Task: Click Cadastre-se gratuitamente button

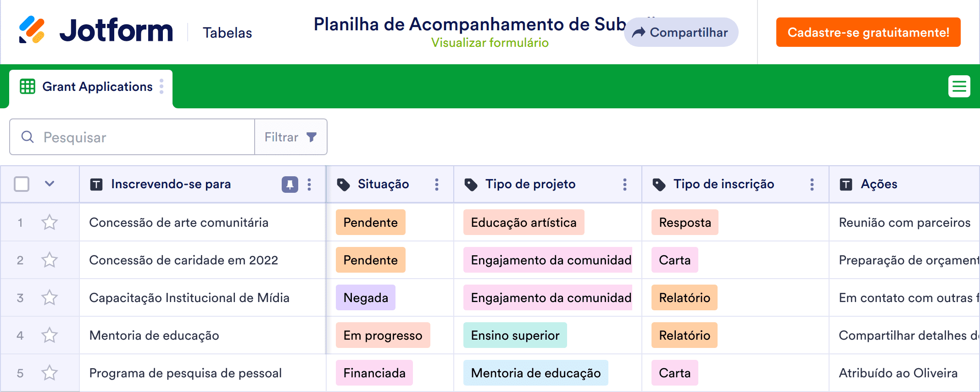Action: pos(868,33)
